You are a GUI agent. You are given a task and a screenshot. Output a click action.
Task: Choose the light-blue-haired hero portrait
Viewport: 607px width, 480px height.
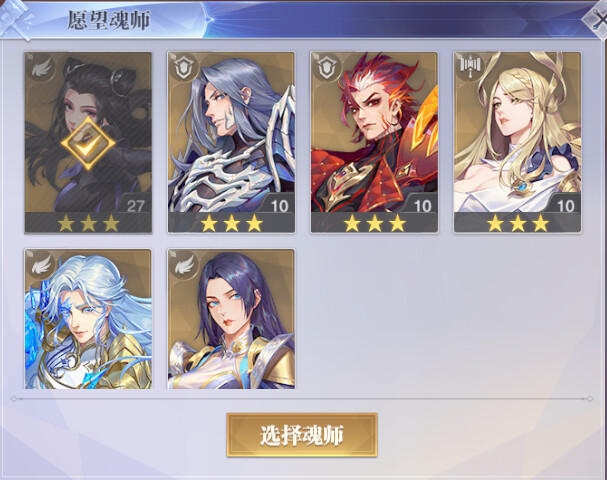coord(88,319)
